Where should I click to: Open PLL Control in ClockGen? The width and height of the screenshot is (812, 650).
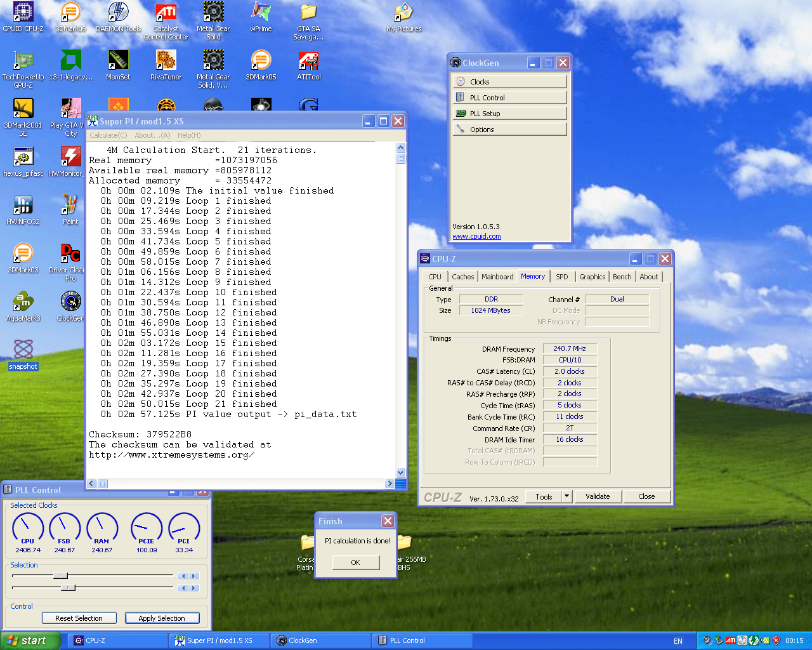509,97
